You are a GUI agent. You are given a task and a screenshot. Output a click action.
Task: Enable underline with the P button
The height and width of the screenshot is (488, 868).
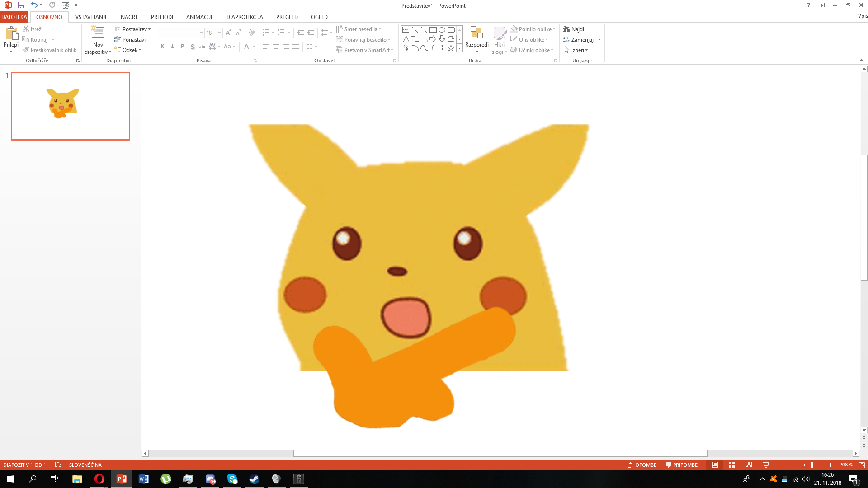[182, 46]
